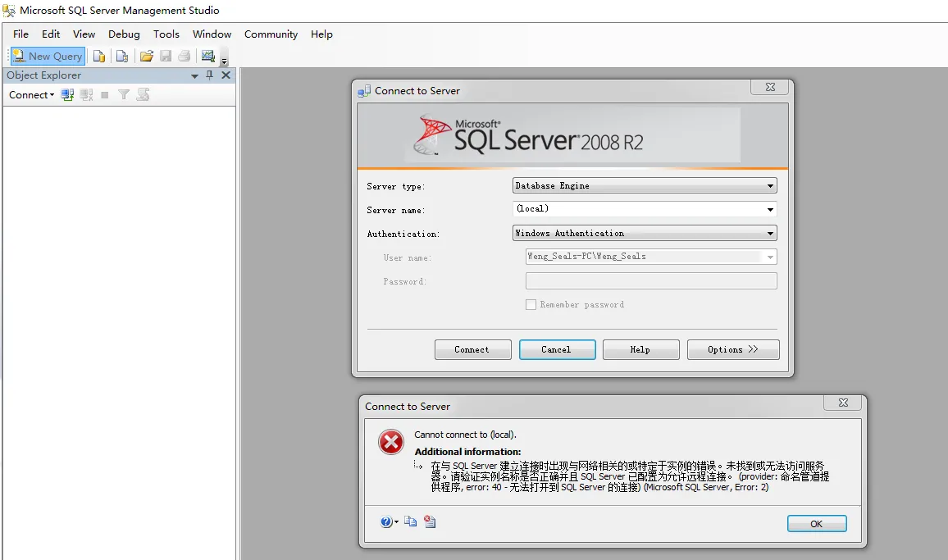
Task: Expand the disabled User name dropdown arrow
Action: (770, 257)
